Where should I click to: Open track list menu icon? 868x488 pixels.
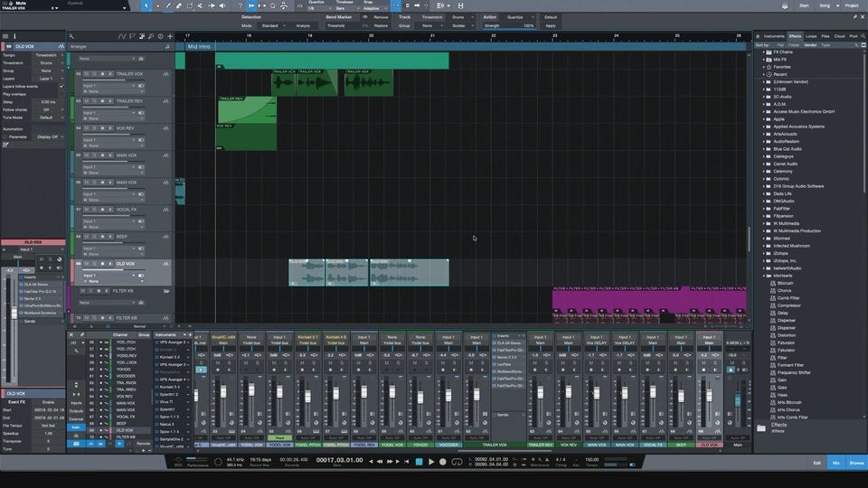pyautogui.click(x=5, y=36)
